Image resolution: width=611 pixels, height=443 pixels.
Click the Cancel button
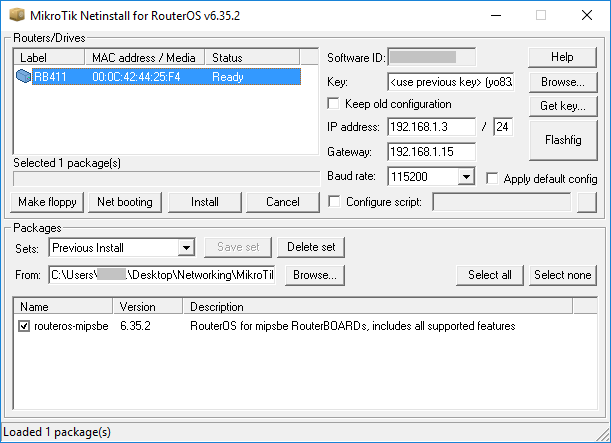283,202
